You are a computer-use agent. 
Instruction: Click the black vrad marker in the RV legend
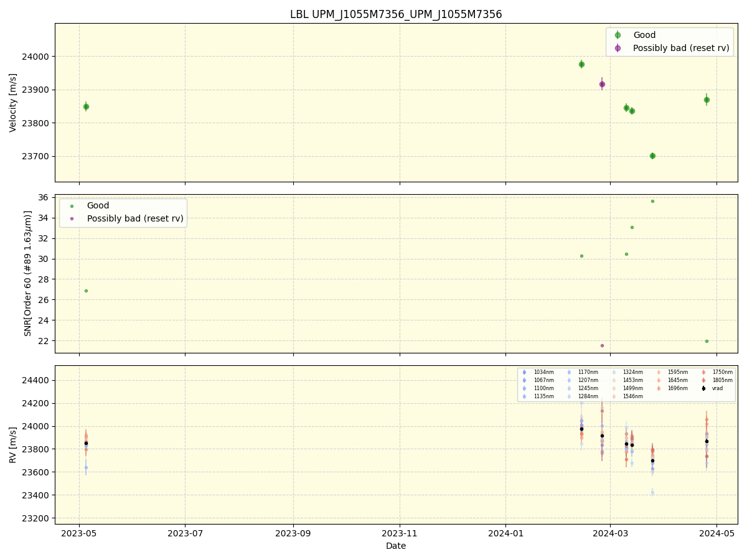[x=703, y=388]
